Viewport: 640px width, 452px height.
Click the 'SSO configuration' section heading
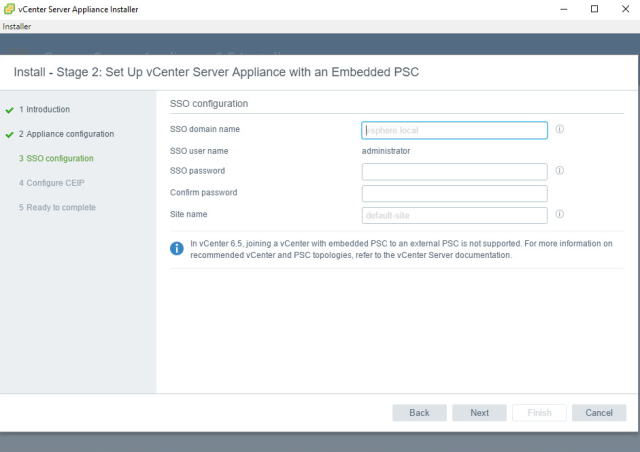click(209, 104)
